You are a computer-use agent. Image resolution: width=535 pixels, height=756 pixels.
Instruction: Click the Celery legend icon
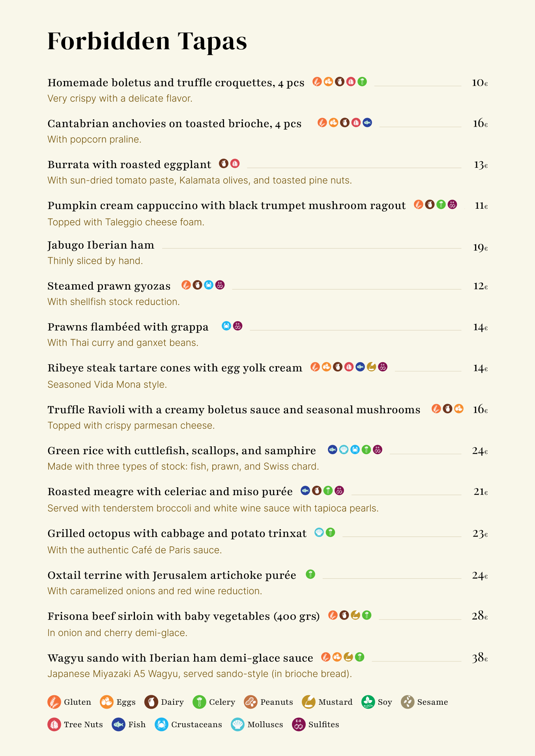[x=199, y=702]
